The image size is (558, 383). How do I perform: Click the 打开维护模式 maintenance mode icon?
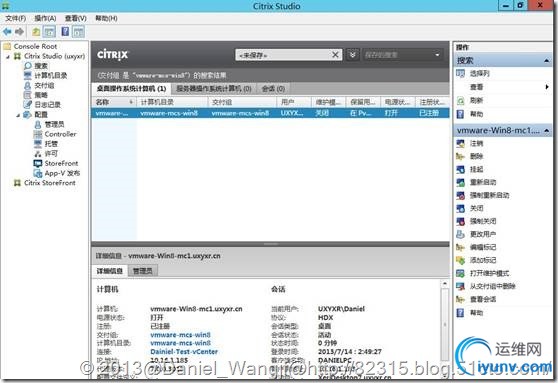(x=460, y=273)
